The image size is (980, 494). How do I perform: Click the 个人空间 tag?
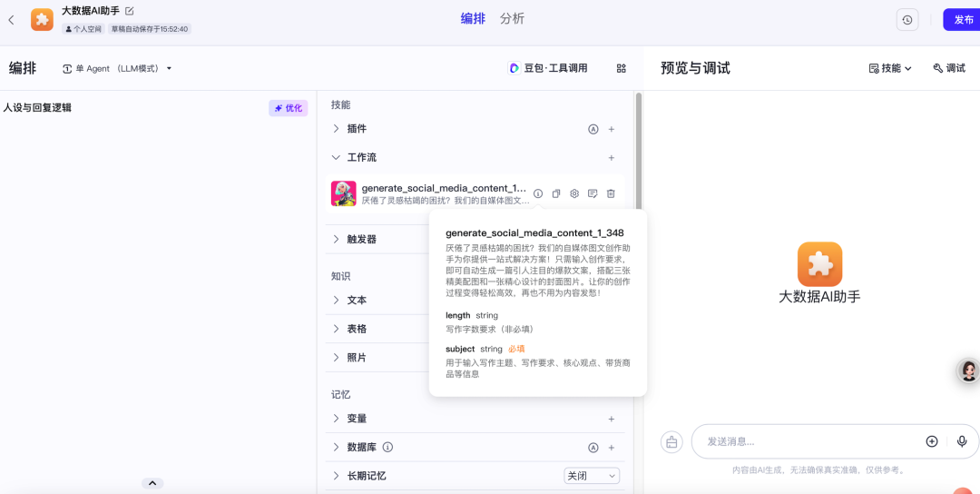pyautogui.click(x=83, y=29)
